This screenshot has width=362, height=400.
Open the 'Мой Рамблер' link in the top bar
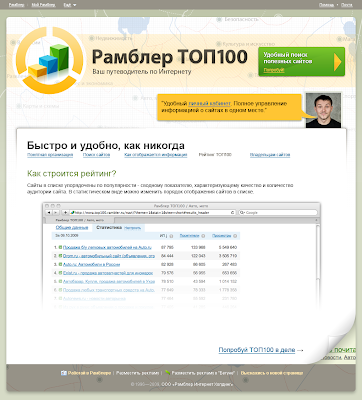43,5
